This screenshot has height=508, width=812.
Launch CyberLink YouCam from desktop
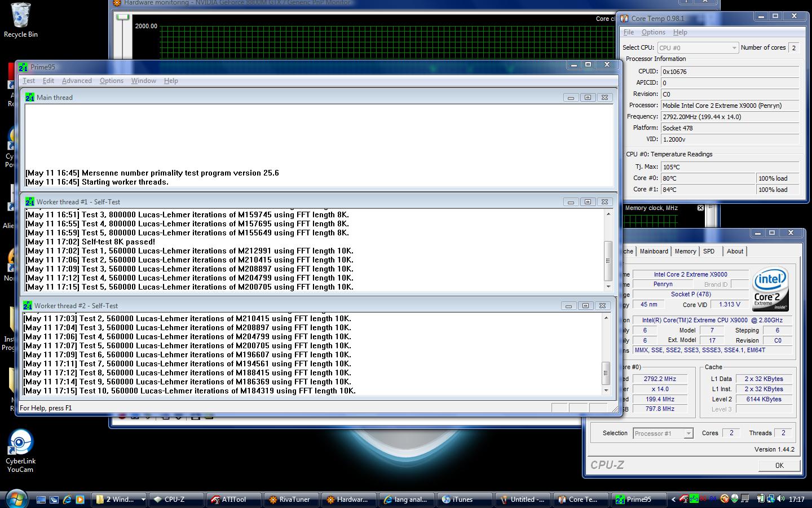[21, 450]
